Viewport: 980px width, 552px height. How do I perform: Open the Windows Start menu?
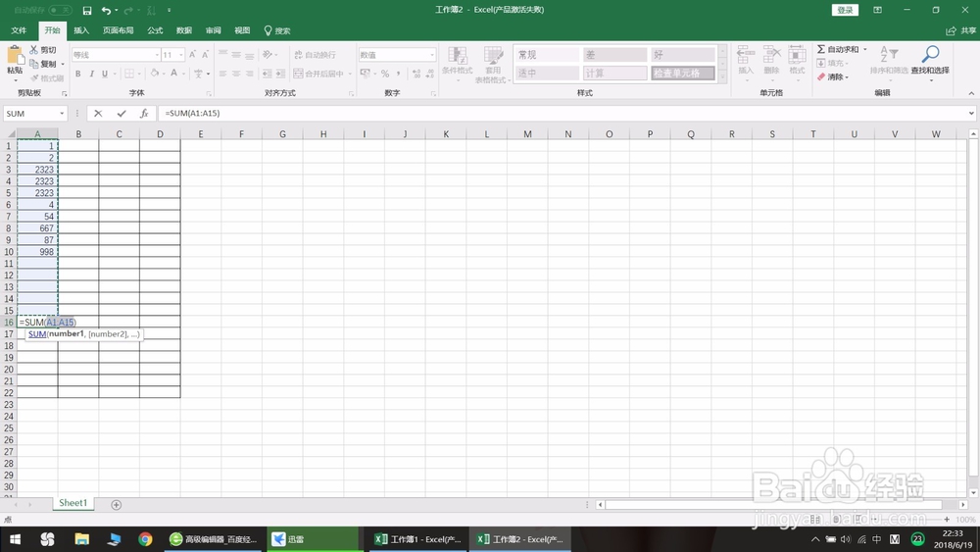15,539
